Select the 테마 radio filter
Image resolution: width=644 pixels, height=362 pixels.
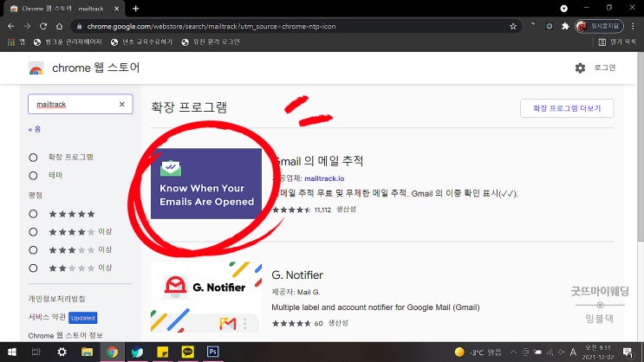33,175
